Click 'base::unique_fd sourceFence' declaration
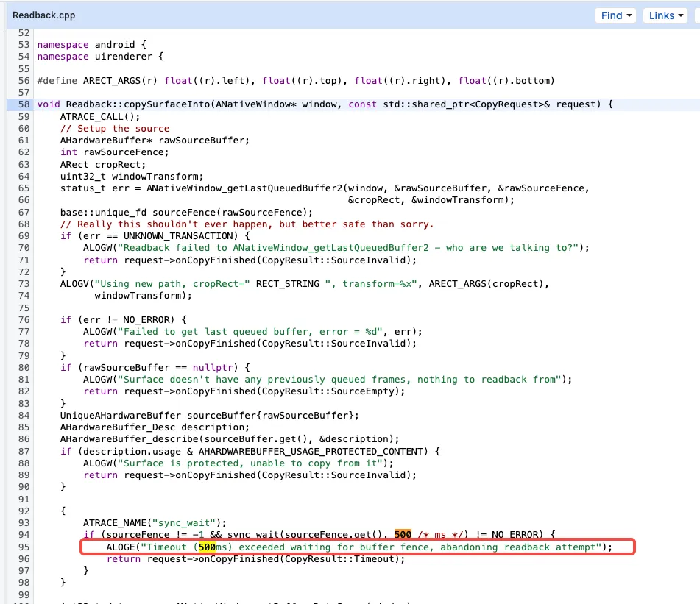Image resolution: width=700 pixels, height=604 pixels. pyautogui.click(x=187, y=213)
